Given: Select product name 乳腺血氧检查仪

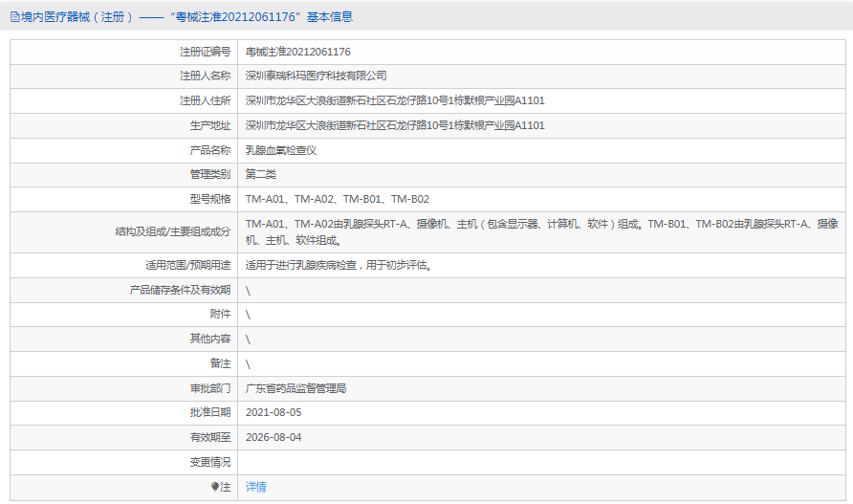Looking at the screenshot, I should [281, 150].
